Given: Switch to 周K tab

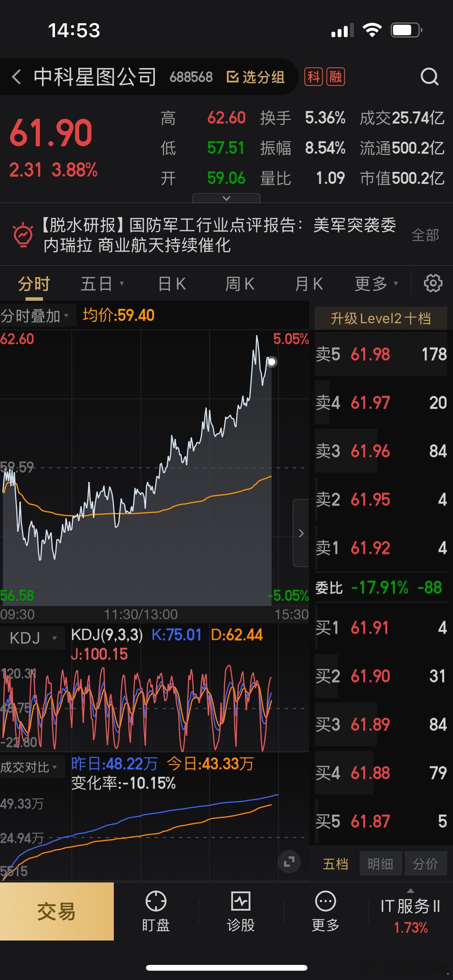Looking at the screenshot, I should (x=240, y=284).
